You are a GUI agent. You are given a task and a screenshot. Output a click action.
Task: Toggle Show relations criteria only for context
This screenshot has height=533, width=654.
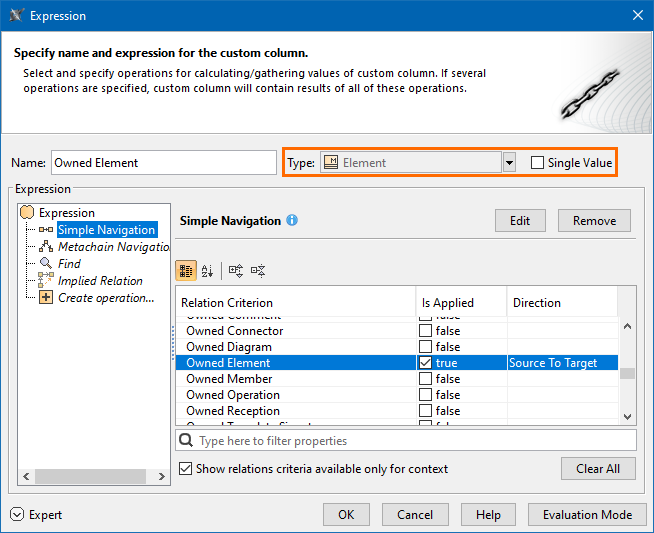click(x=186, y=469)
